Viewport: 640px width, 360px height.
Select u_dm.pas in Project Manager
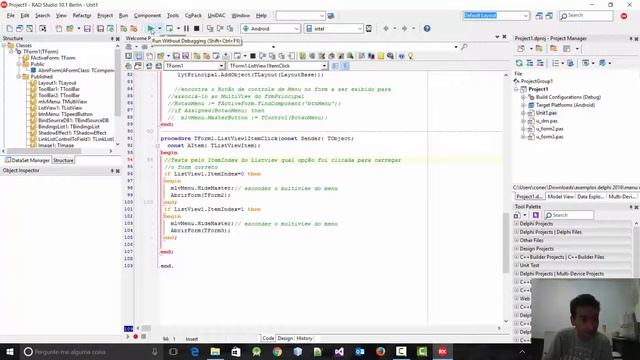[x=547, y=121]
